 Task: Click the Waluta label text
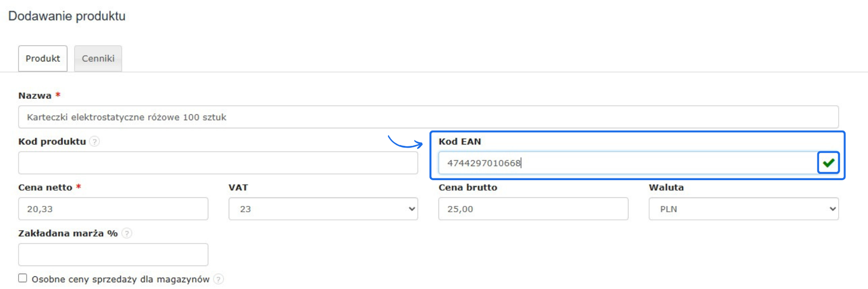click(666, 187)
